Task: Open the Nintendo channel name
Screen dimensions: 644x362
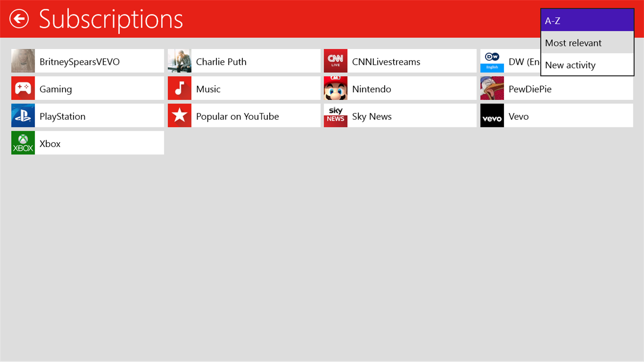Action: pyautogui.click(x=371, y=89)
